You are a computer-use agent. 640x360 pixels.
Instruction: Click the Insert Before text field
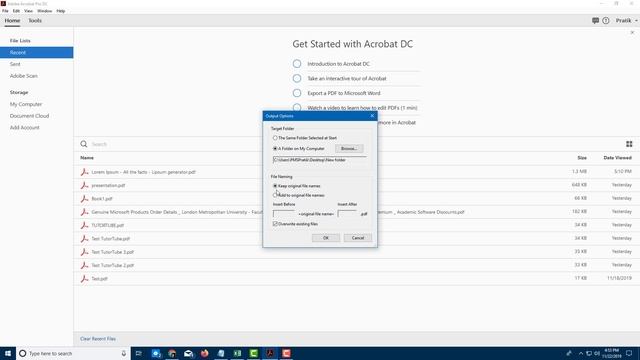point(284,213)
